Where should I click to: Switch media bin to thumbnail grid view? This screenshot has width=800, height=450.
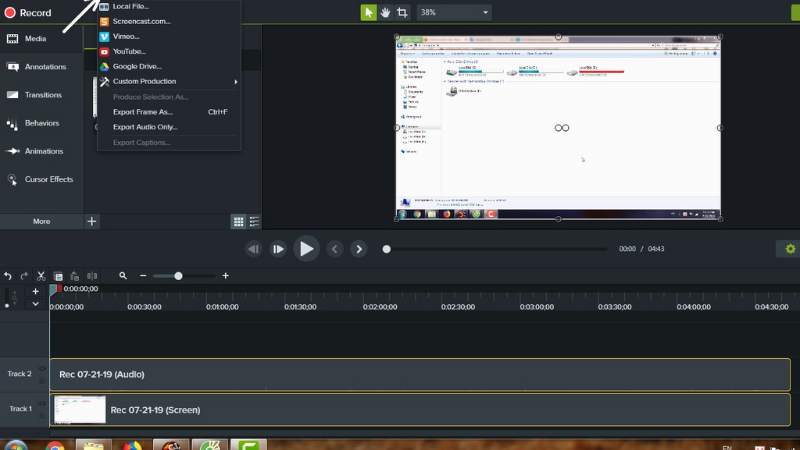pyautogui.click(x=238, y=221)
